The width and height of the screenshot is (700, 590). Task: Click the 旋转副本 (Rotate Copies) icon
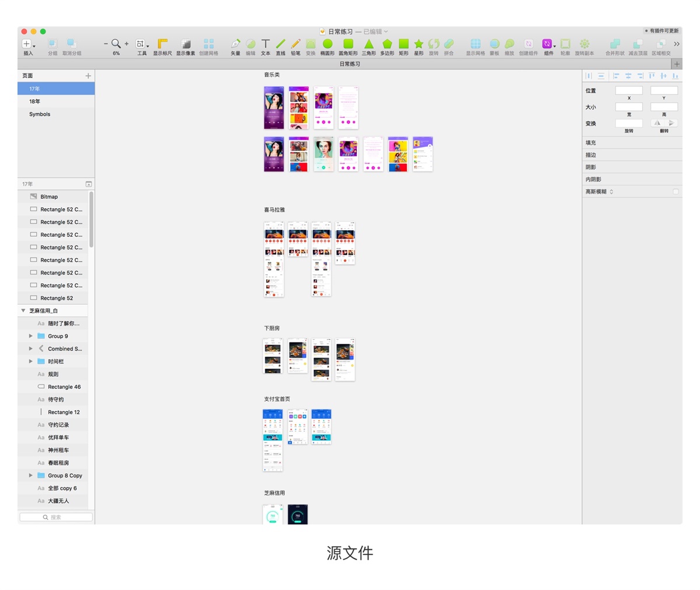coord(584,44)
